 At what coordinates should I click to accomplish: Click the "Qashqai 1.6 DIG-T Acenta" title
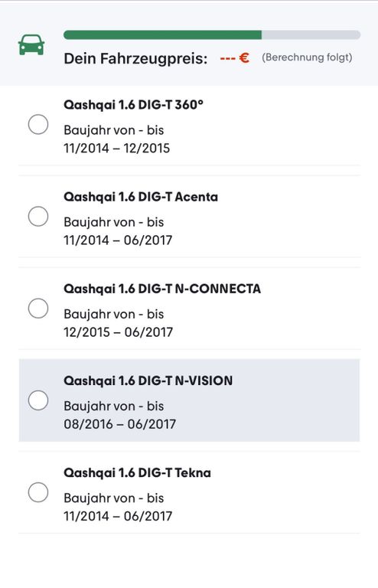[x=141, y=197]
